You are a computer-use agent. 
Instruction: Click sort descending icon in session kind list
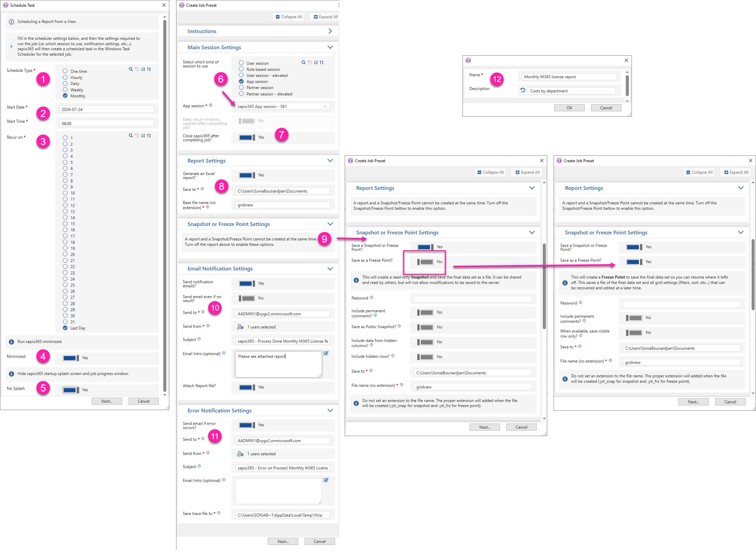tap(316, 62)
